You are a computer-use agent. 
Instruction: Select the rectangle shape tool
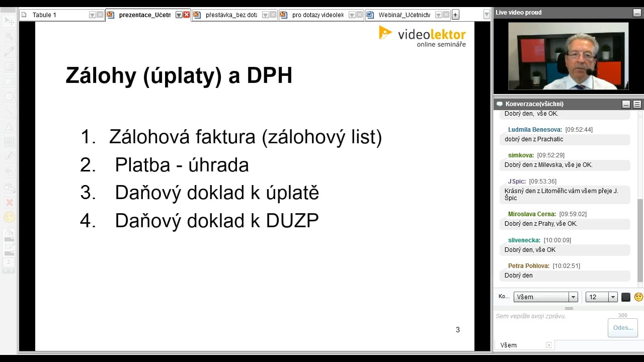point(9,81)
